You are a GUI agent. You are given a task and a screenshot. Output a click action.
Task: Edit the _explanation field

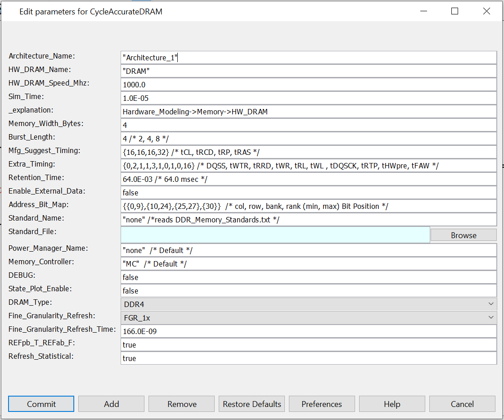pyautogui.click(x=309, y=112)
